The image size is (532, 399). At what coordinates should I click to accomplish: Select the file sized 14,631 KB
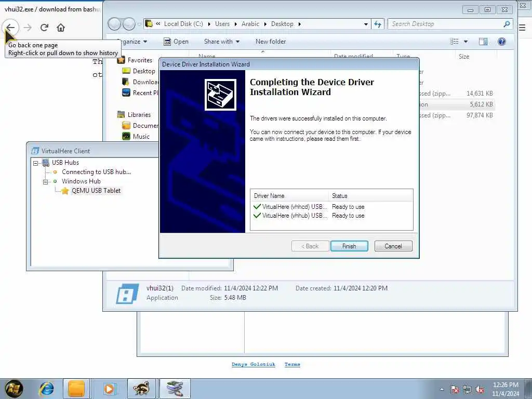[x=480, y=94]
